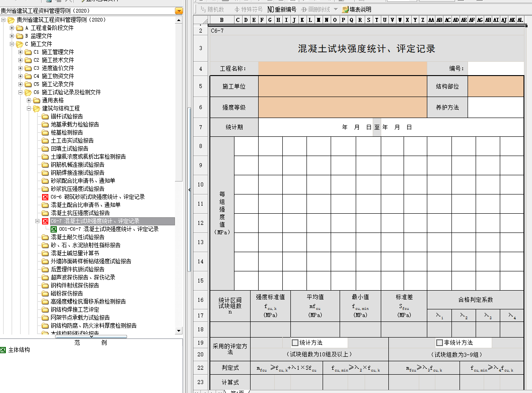Image resolution: width=532 pixels, height=393 pixels.
Task: Select the 锚杆试验报告 folder
Action: tap(67, 116)
